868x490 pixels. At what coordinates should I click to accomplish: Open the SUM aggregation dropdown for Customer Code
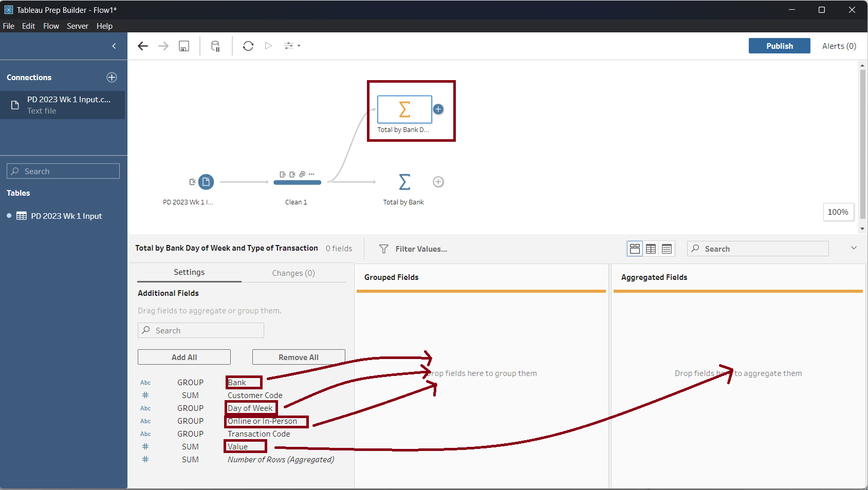[x=190, y=395]
